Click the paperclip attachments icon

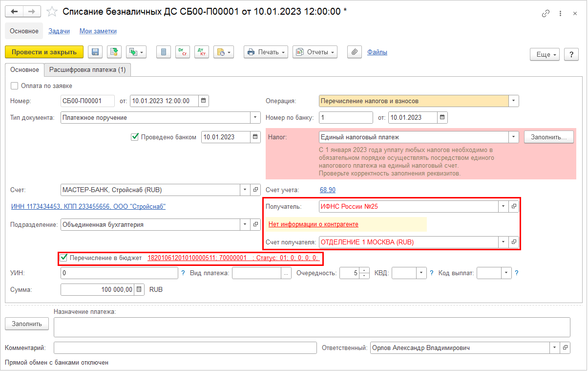355,52
